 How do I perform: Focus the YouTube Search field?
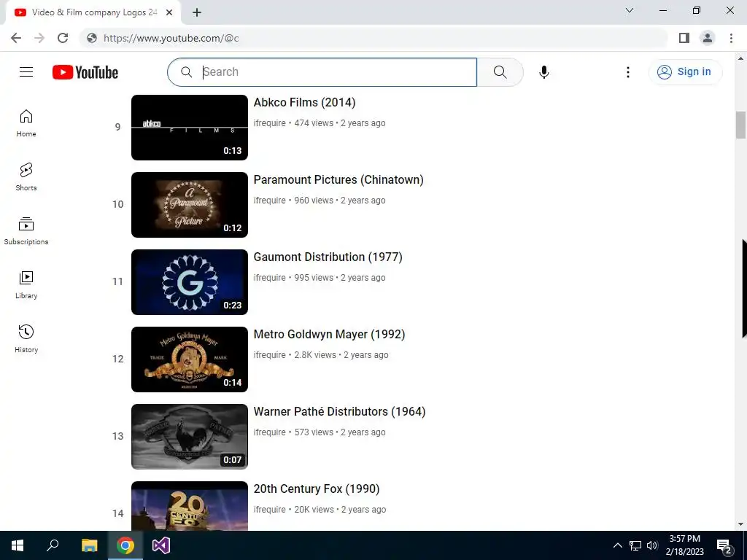coord(322,72)
